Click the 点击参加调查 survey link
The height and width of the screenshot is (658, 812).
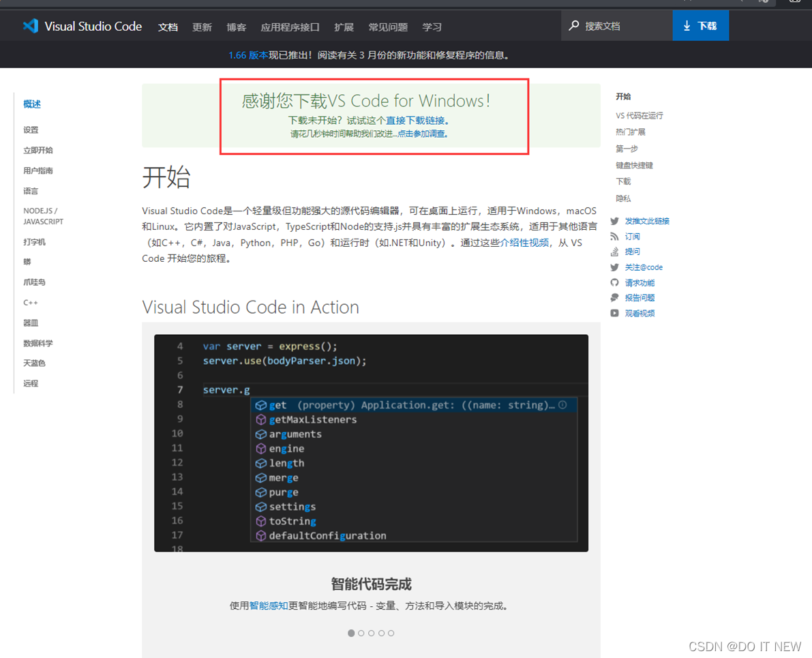click(421, 134)
